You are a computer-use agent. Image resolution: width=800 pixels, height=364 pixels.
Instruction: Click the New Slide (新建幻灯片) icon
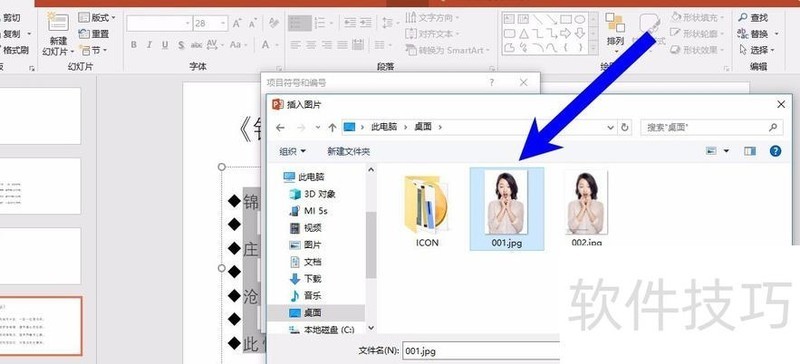[58, 22]
